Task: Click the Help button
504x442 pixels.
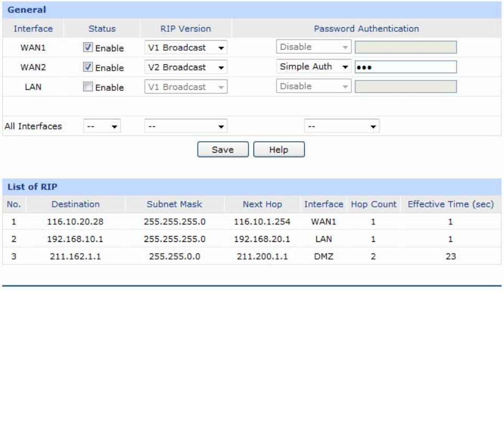Action: tap(279, 149)
